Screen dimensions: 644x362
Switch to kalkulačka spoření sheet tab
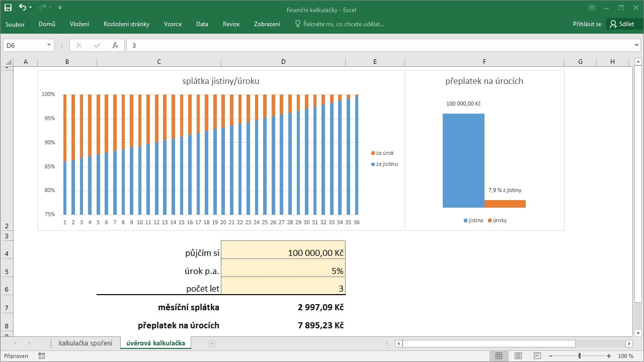86,343
